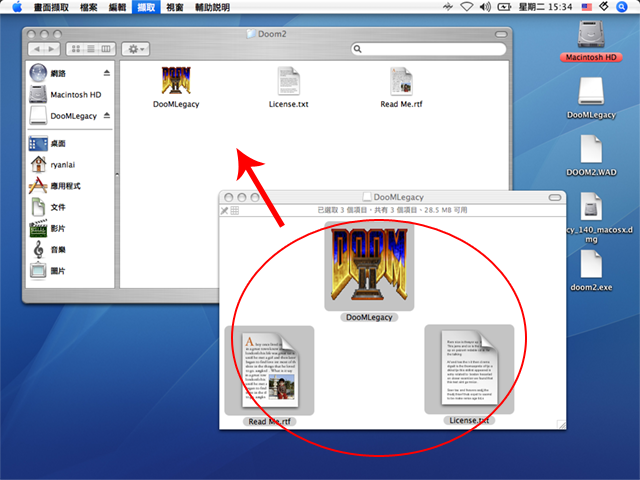
Task: Open the 輔助說明 menu
Action: 212,7
